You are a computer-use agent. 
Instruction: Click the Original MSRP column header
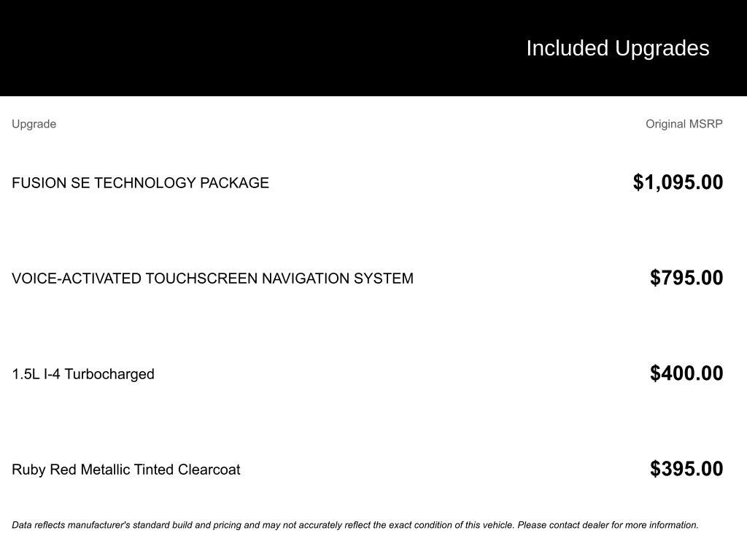[684, 124]
